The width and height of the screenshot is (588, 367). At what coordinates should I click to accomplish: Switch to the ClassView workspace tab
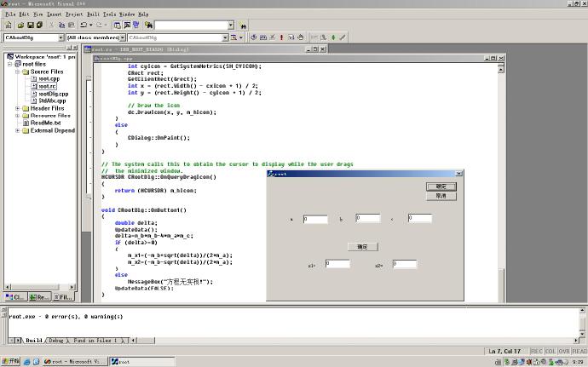15,297
